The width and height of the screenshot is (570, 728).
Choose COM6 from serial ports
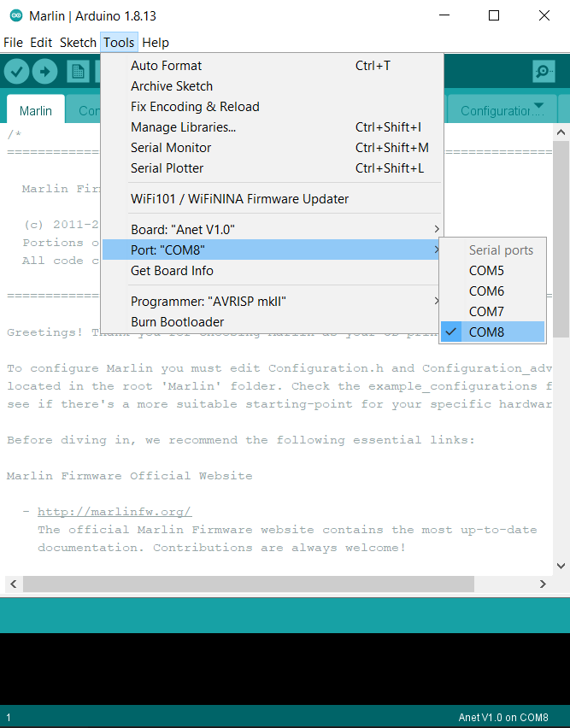[x=492, y=291]
